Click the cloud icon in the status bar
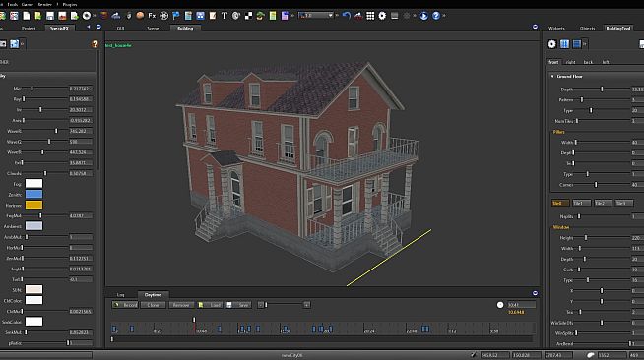This screenshot has width=644, height=360. (591, 355)
